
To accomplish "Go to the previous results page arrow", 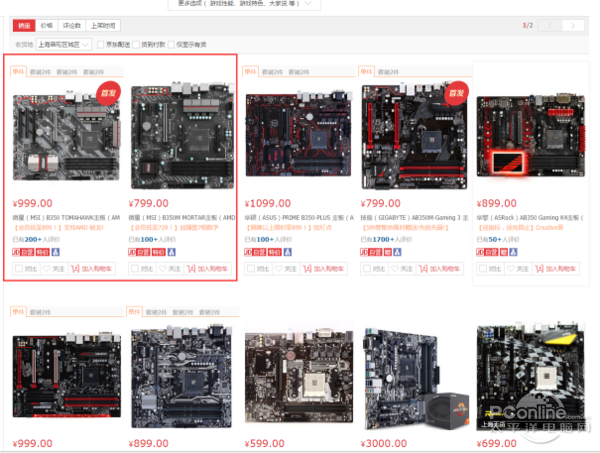I will 550,26.
